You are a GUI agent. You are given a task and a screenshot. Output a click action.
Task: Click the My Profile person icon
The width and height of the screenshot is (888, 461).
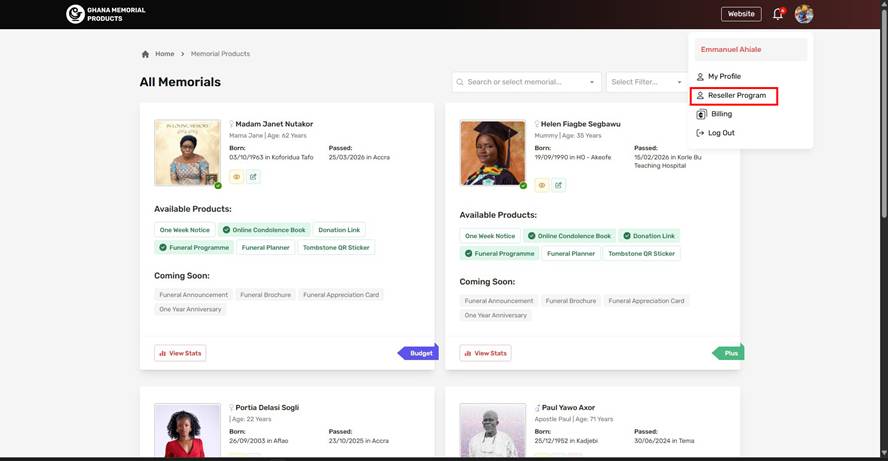[700, 76]
